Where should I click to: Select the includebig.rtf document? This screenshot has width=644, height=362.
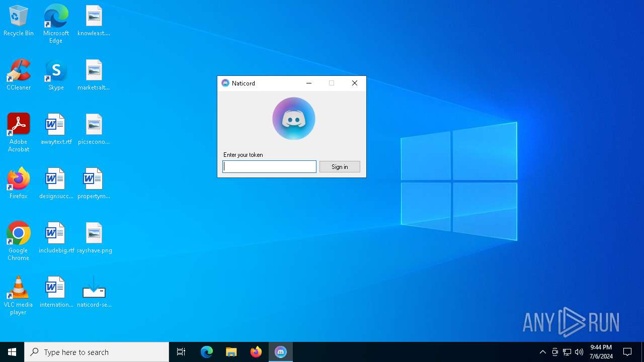[x=56, y=238]
